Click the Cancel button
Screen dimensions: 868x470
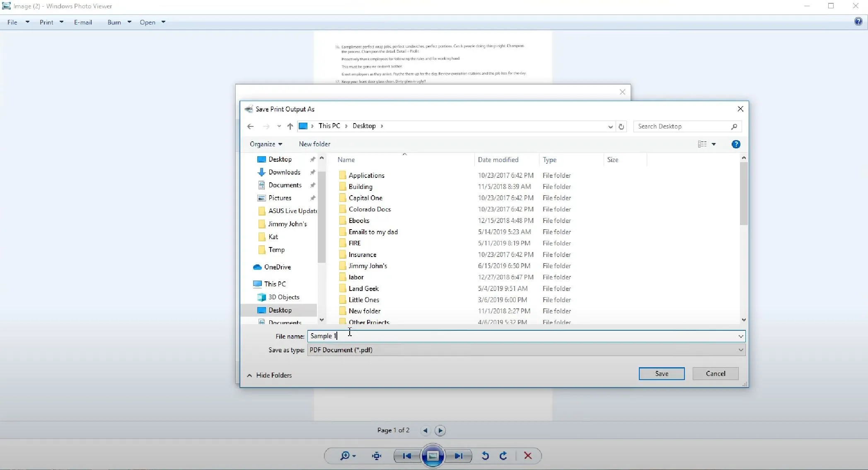[x=716, y=373]
